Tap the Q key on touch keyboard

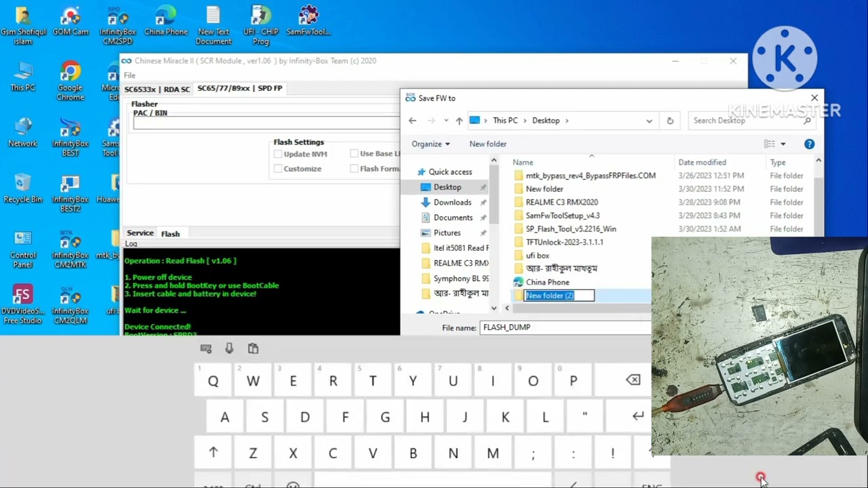pos(213,381)
